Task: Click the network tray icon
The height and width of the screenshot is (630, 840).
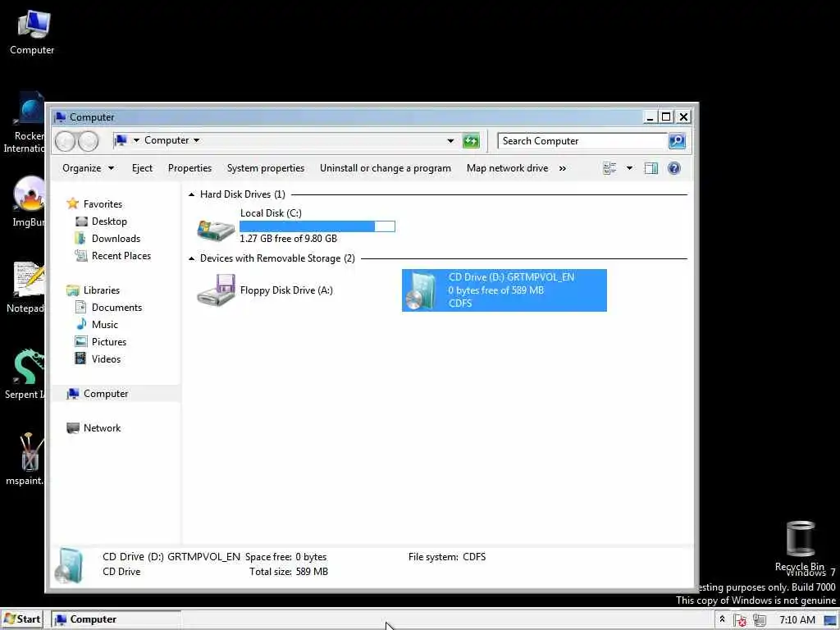Action: 759,620
